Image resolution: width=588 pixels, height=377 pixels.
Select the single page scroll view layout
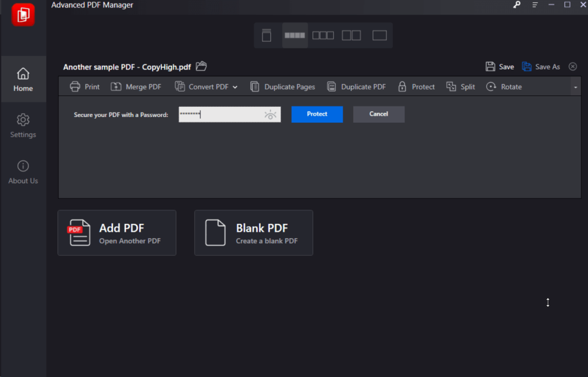266,35
